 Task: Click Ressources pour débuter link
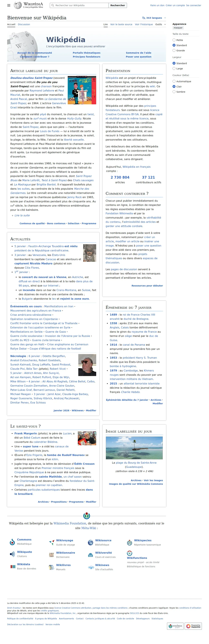(147, 286)
